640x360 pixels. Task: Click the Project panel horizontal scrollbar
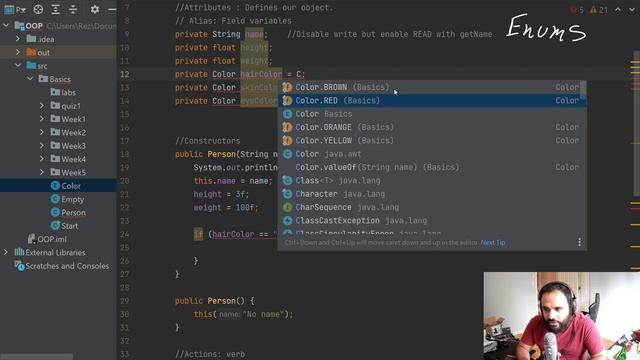point(37,357)
